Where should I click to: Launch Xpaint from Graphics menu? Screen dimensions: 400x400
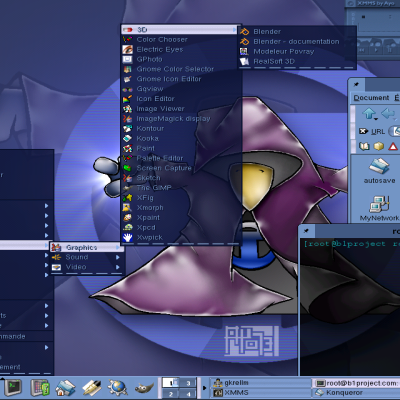coord(180,218)
